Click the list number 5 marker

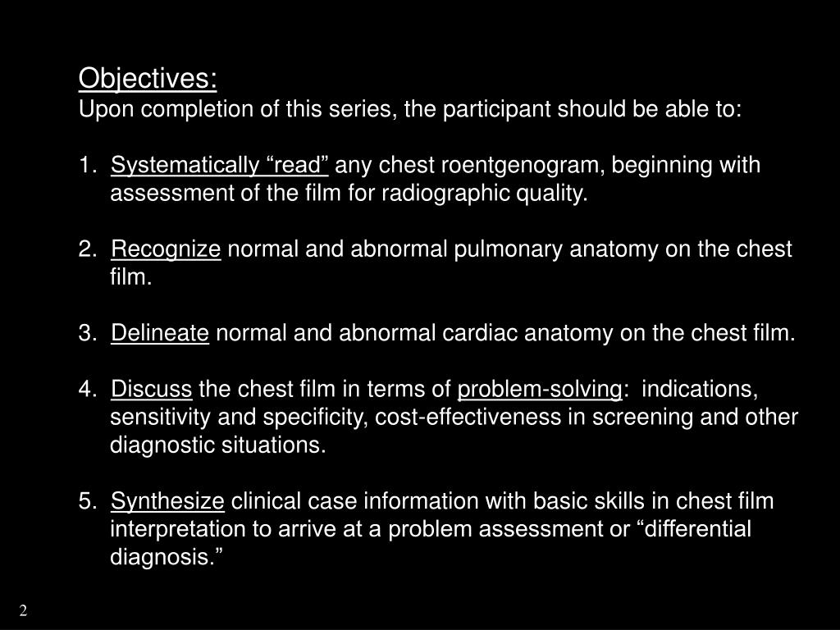pyautogui.click(x=87, y=501)
